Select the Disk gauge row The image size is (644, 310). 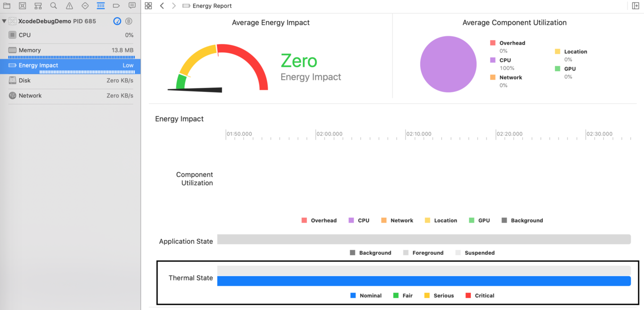[x=70, y=80]
